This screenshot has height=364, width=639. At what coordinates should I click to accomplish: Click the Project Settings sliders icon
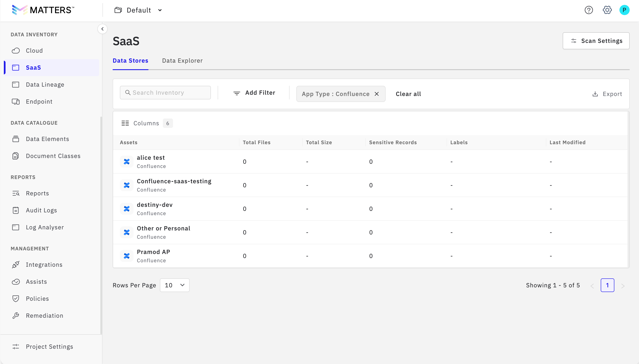click(16, 347)
